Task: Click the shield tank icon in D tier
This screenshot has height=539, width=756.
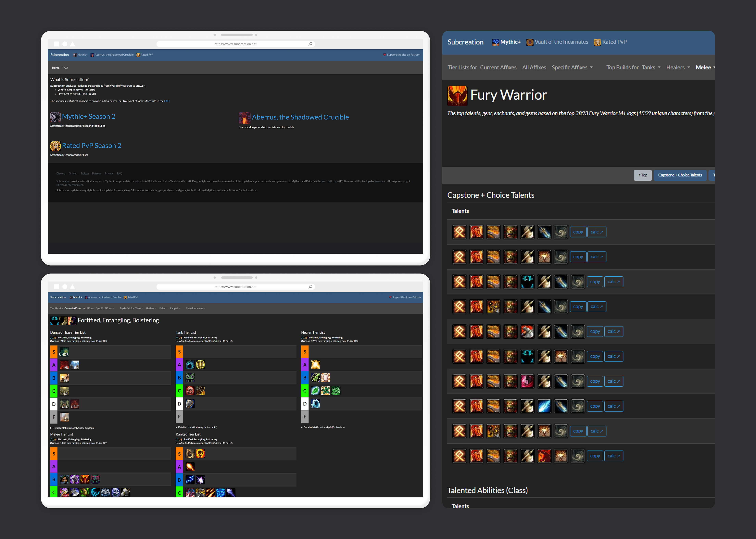Action: coord(190,404)
